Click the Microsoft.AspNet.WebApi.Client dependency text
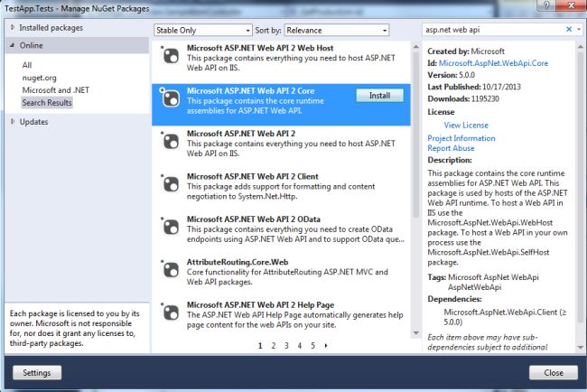 [x=505, y=317]
